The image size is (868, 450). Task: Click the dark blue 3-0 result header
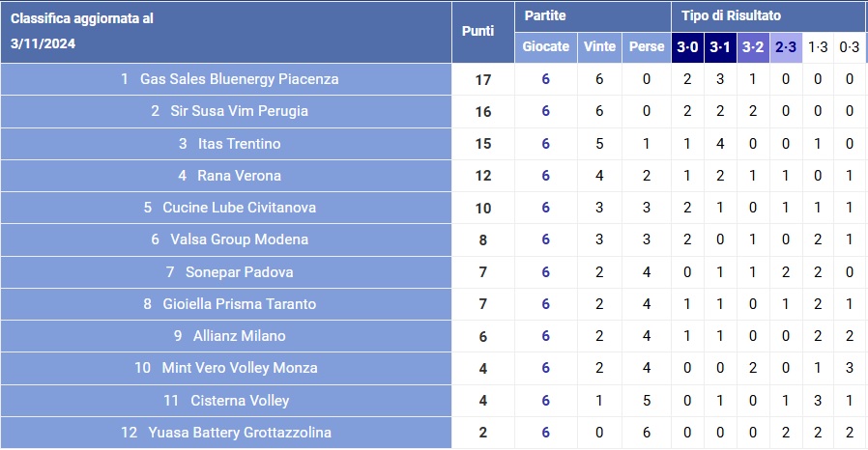point(687,47)
